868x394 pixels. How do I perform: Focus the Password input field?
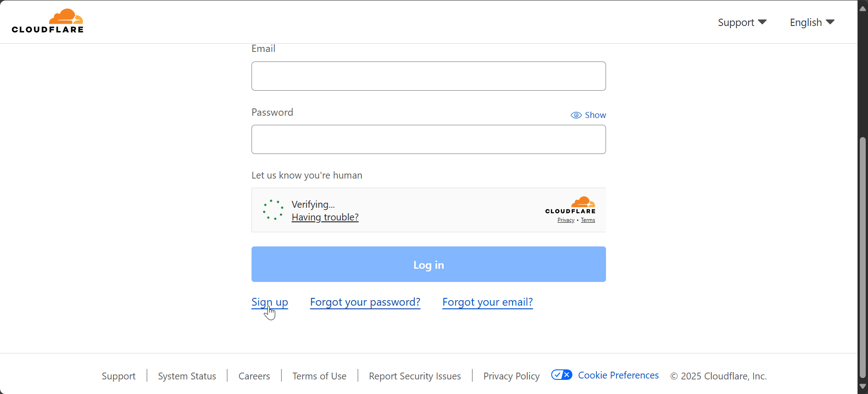[428, 139]
